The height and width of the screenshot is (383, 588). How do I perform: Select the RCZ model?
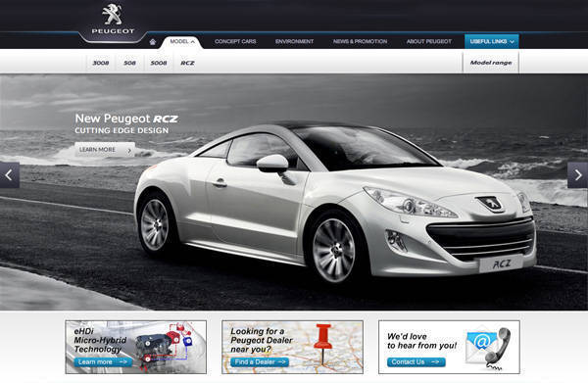[x=187, y=63]
